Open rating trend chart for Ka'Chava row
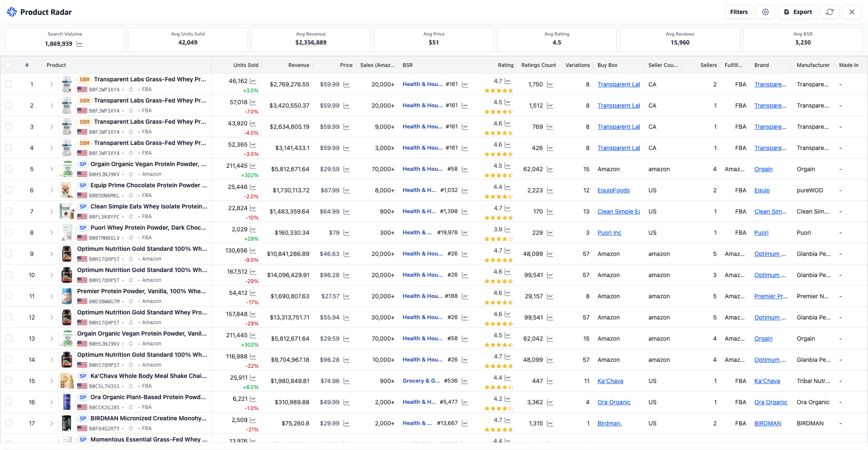 [x=508, y=378]
